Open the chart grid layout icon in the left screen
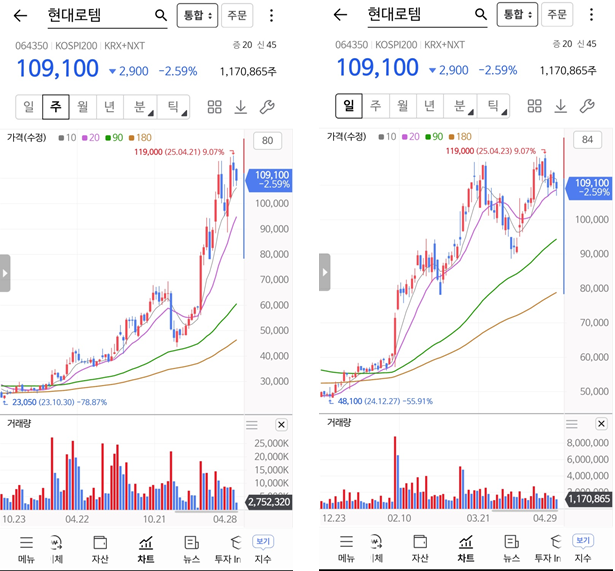Image resolution: width=615 pixels, height=571 pixels. pos(215,107)
